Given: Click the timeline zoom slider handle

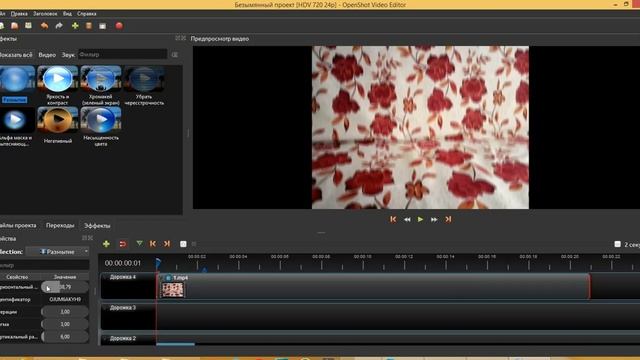Looking at the screenshot, I should click(617, 244).
